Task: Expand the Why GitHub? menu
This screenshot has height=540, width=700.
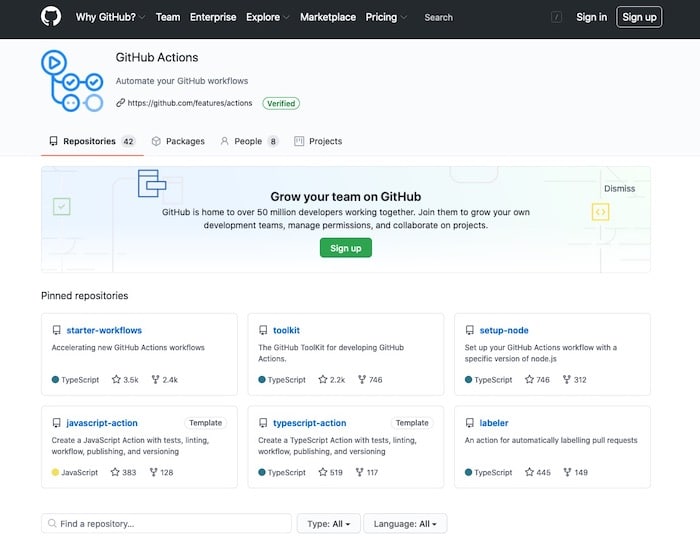Action: 110,17
